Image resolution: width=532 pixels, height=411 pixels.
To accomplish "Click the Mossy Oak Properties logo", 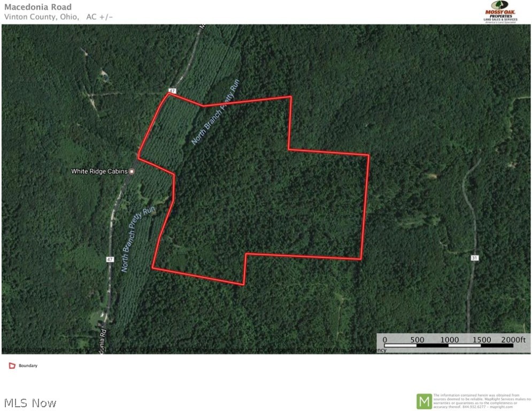I will (500, 12).
